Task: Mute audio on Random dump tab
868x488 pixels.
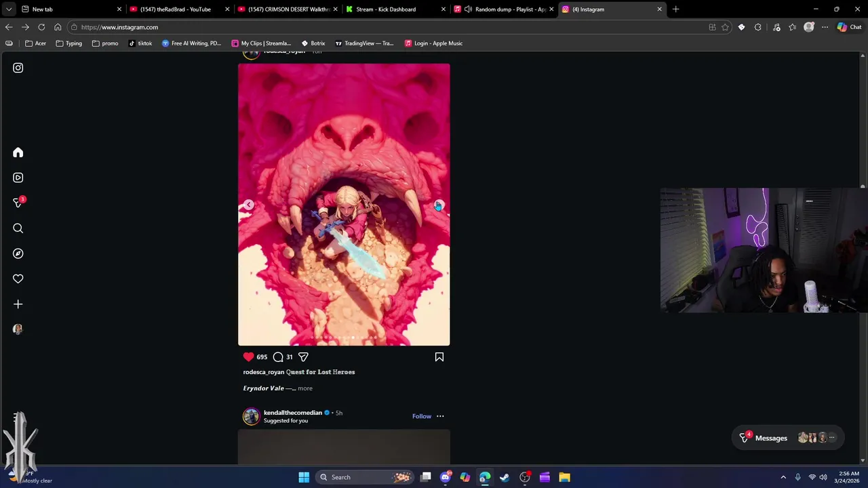Action: (468, 9)
